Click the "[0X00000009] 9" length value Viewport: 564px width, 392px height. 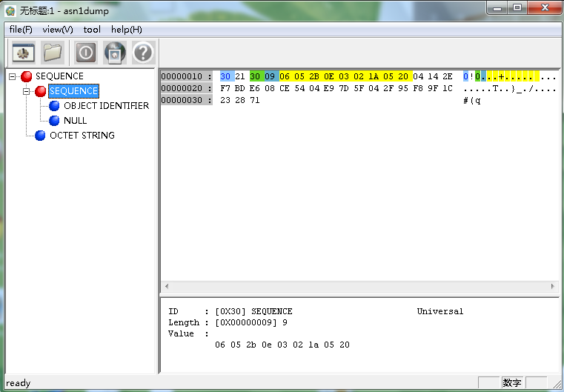tap(251, 322)
